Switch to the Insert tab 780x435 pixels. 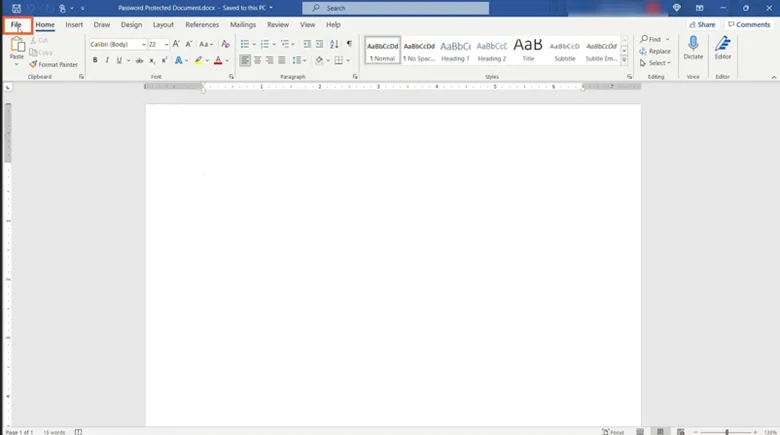[74, 25]
